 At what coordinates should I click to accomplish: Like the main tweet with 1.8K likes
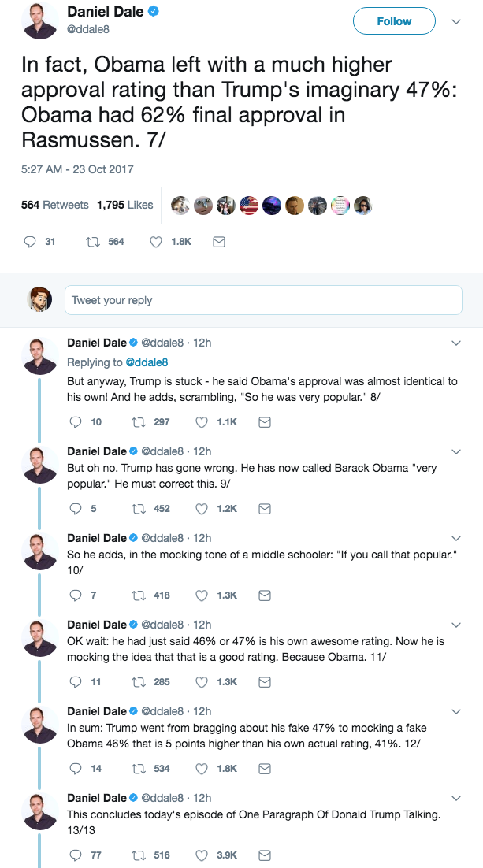(155, 242)
